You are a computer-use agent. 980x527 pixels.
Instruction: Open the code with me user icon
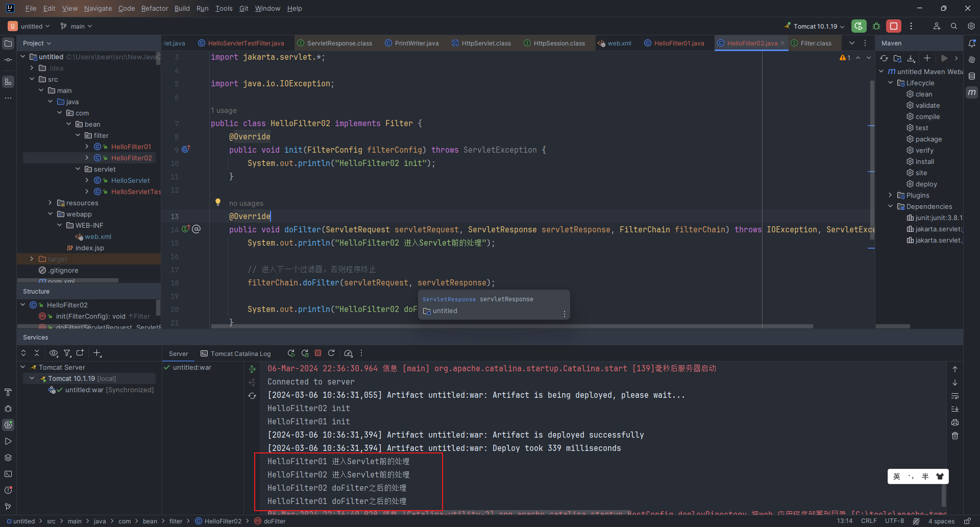[937, 26]
